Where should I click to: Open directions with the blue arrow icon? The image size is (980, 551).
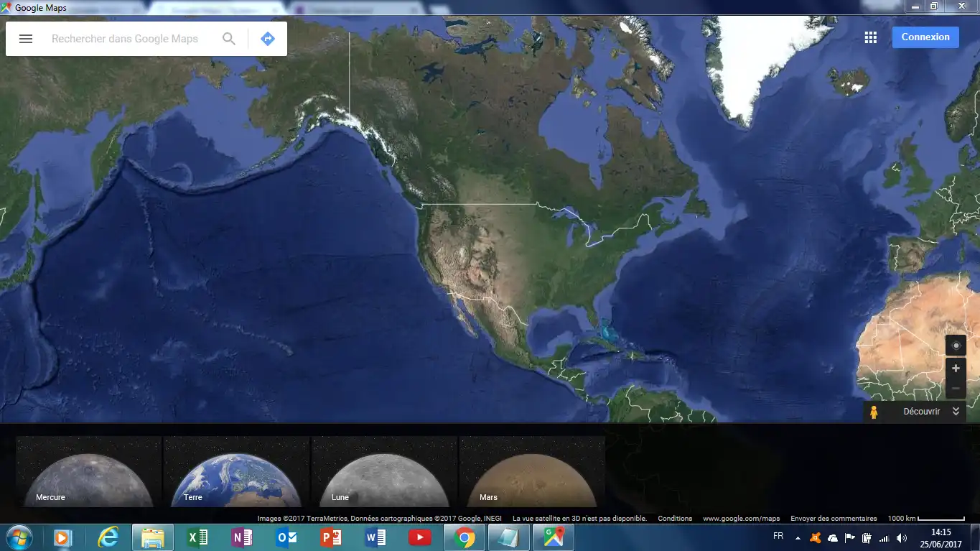268,39
